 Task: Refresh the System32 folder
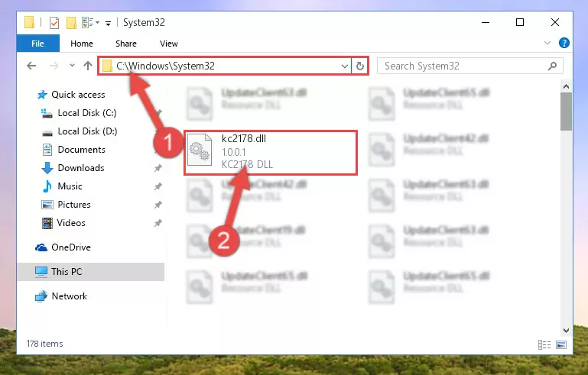[359, 66]
